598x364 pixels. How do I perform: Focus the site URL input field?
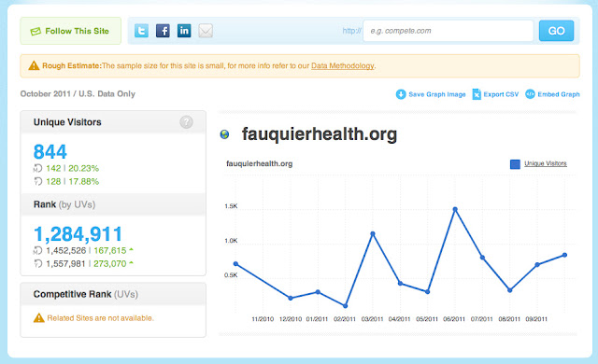click(448, 31)
